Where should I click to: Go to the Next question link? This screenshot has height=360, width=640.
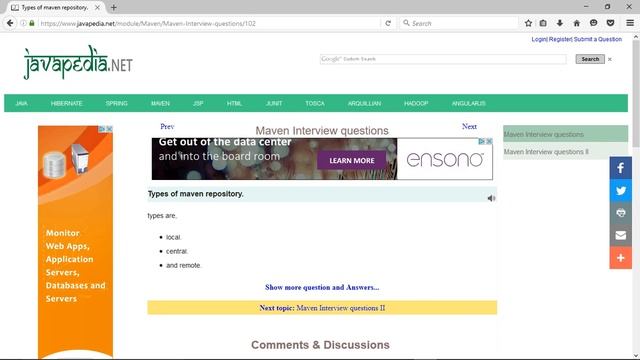(469, 127)
